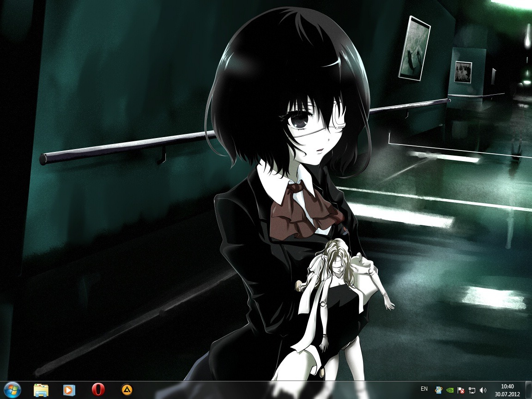Launch Windows Media Player from taskbar
This screenshot has width=532, height=399.
69,390
